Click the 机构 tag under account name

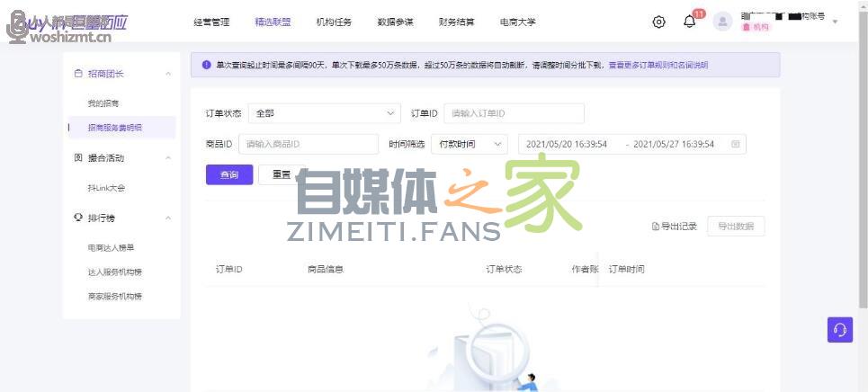tap(756, 27)
